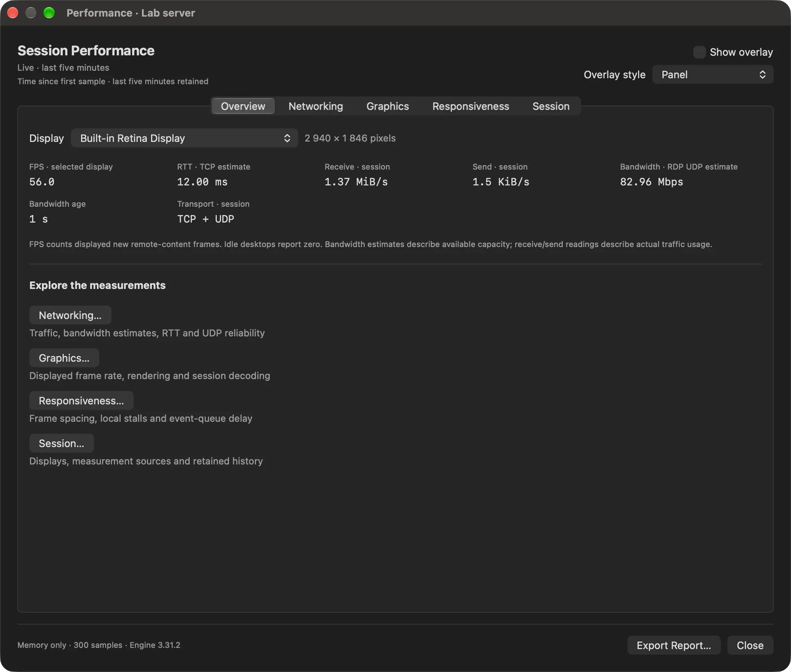Viewport: 791px width, 672px height.
Task: Click the Send value 1.5 KiB/s
Action: point(501,182)
